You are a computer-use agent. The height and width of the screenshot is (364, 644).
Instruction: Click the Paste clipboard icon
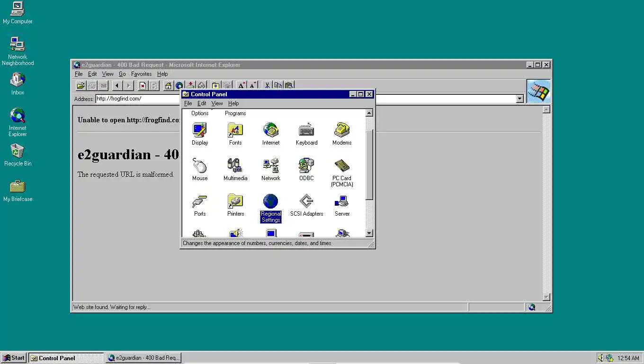pyautogui.click(x=289, y=86)
